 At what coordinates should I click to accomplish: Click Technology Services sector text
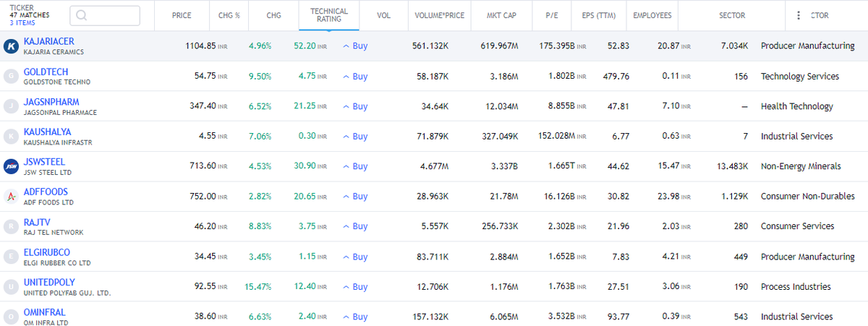tap(799, 76)
